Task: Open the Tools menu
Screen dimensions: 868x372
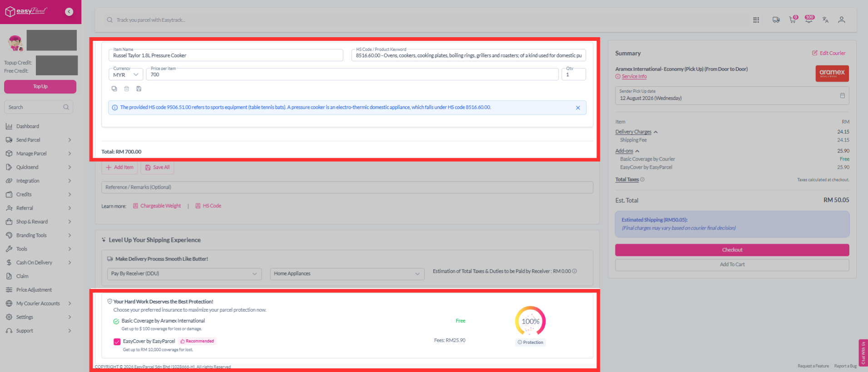Action: [39, 249]
